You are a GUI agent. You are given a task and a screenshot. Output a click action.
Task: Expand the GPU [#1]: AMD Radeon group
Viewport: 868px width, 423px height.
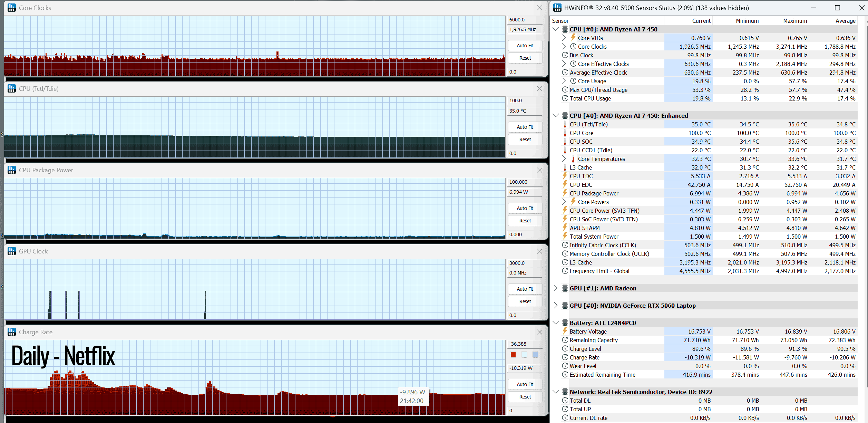click(556, 288)
